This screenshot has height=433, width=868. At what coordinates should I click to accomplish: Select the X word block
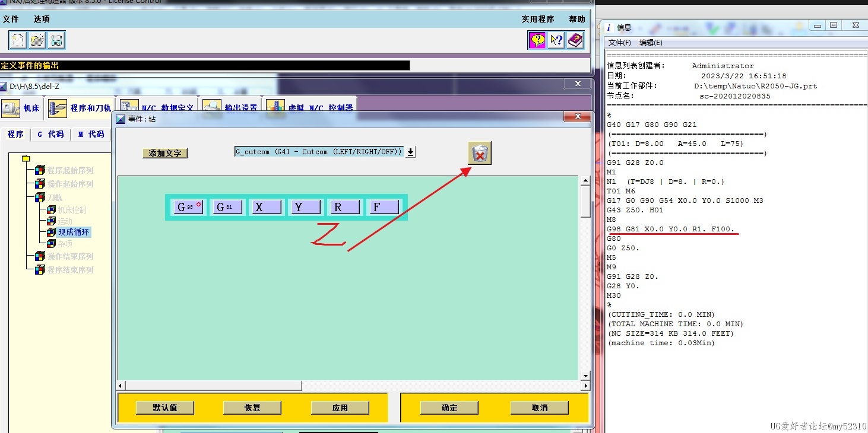(x=267, y=207)
